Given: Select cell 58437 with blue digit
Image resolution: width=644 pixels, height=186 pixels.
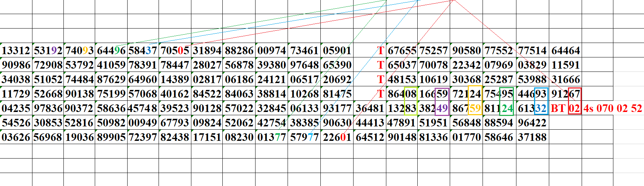Looking at the screenshot, I should [x=143, y=51].
